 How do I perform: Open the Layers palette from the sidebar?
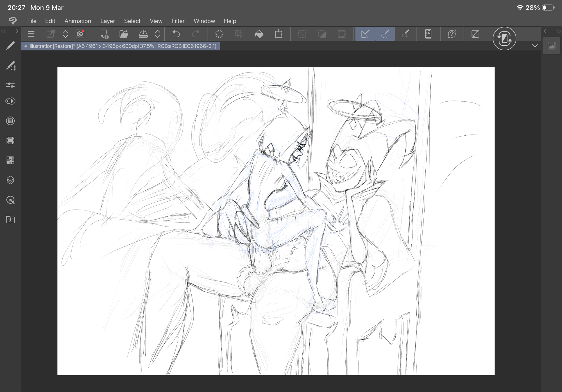[x=10, y=180]
